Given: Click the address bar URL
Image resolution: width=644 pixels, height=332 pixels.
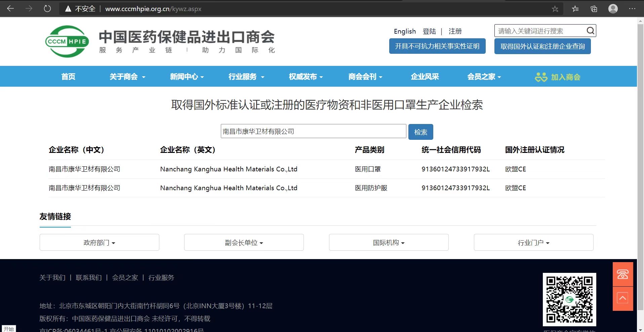Looking at the screenshot, I should [x=153, y=9].
